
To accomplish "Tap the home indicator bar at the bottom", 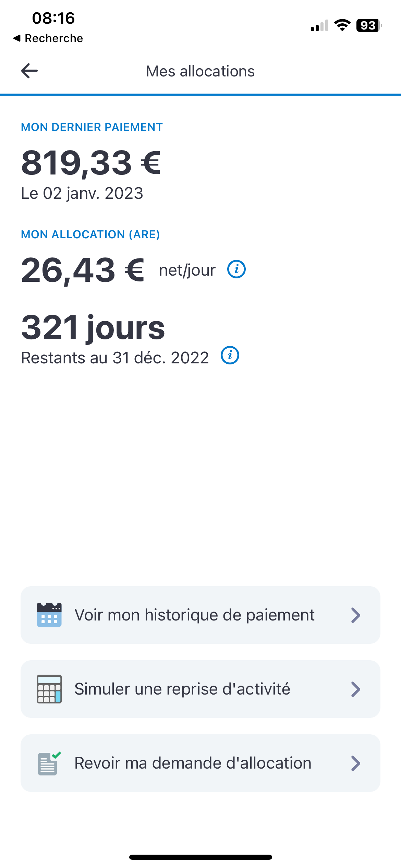I will point(200,857).
